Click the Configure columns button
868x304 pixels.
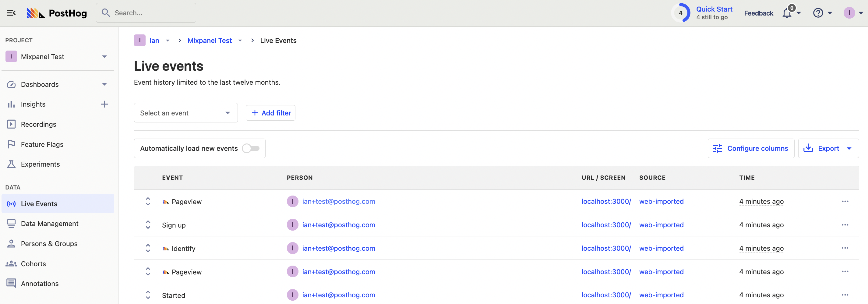click(751, 148)
